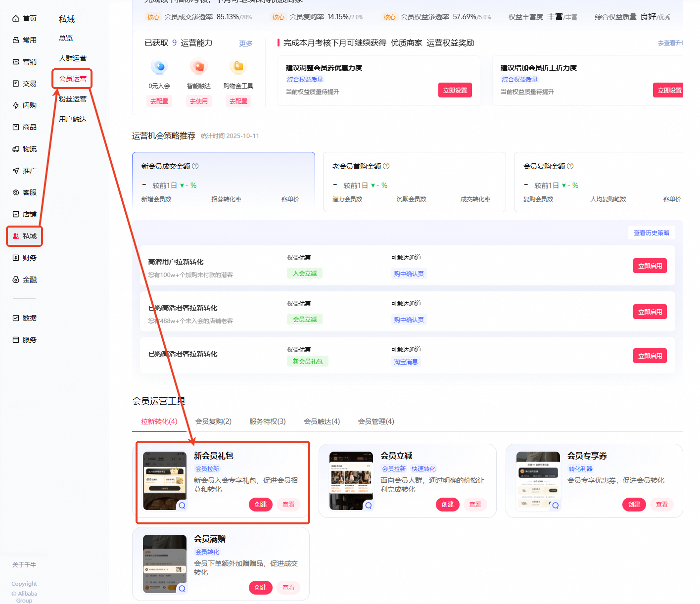
Task: Click the help icon beside 新会员成交金额
Action: click(x=195, y=166)
